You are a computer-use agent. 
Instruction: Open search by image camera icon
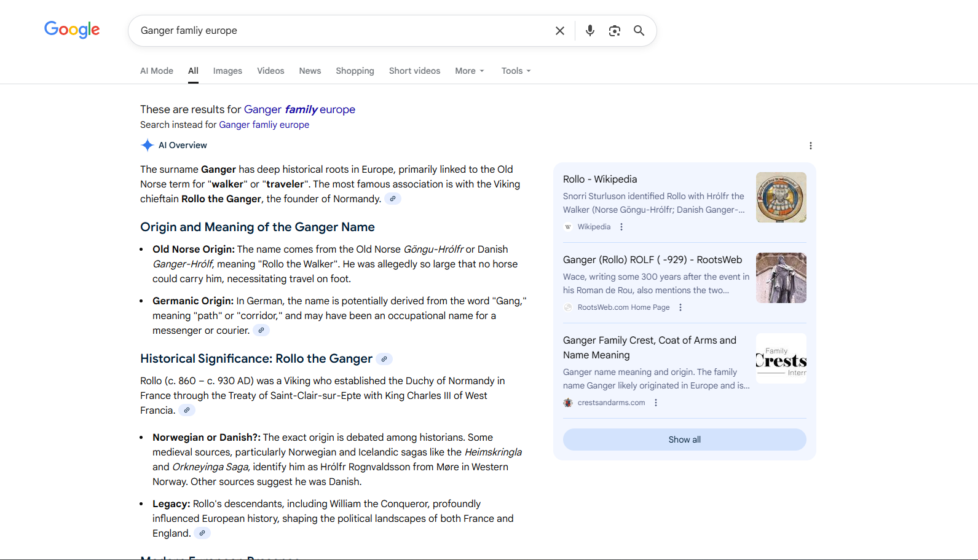(x=615, y=31)
